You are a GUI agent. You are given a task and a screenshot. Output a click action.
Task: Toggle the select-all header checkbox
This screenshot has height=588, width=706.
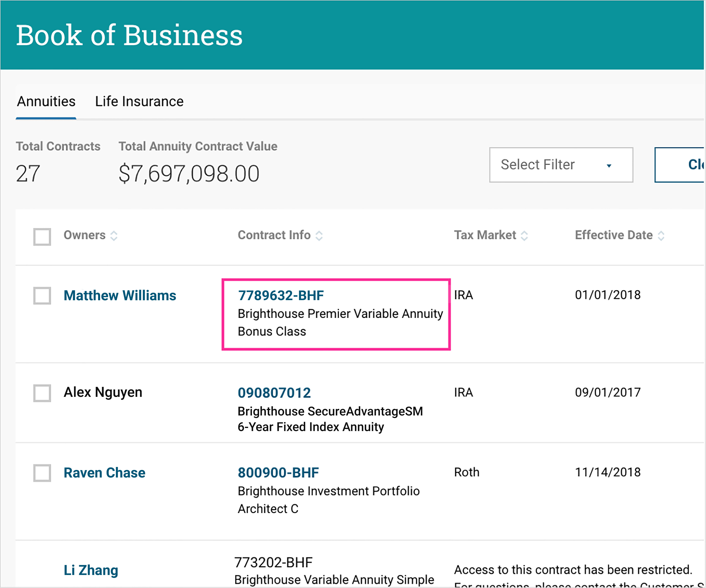pos(42,237)
